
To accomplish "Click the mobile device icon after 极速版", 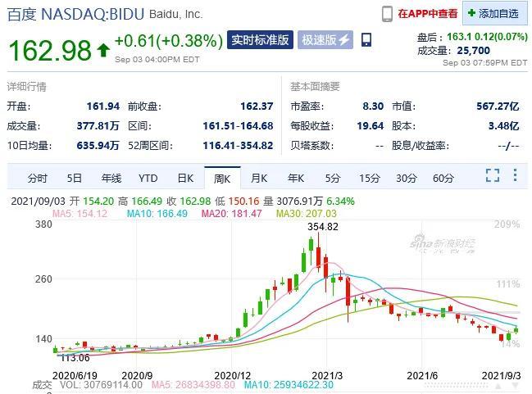I will point(366,39).
